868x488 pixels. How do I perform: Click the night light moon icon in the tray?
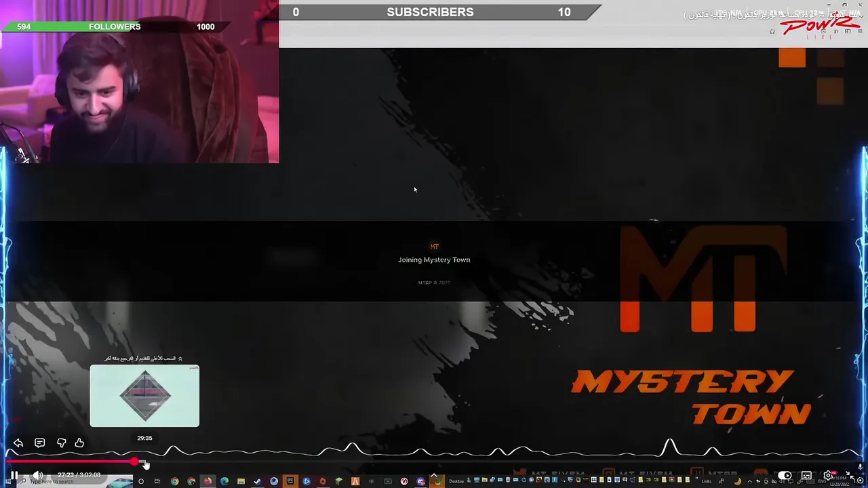738,481
